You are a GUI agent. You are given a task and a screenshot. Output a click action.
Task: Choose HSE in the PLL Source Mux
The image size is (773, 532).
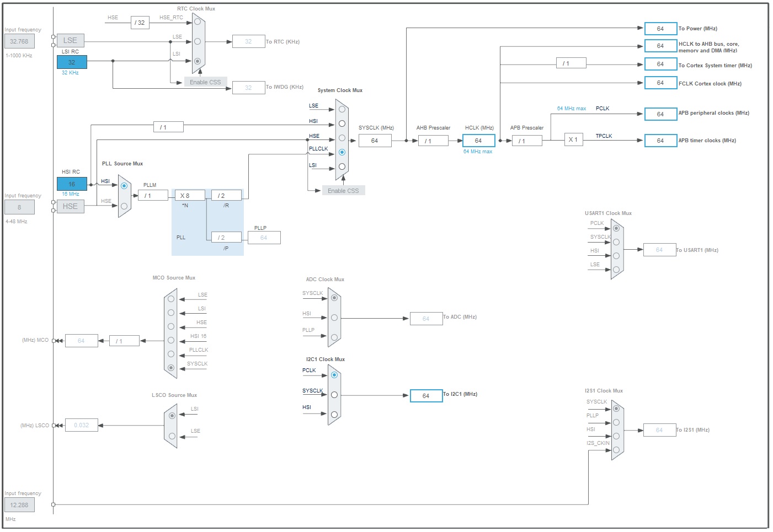[124, 206]
